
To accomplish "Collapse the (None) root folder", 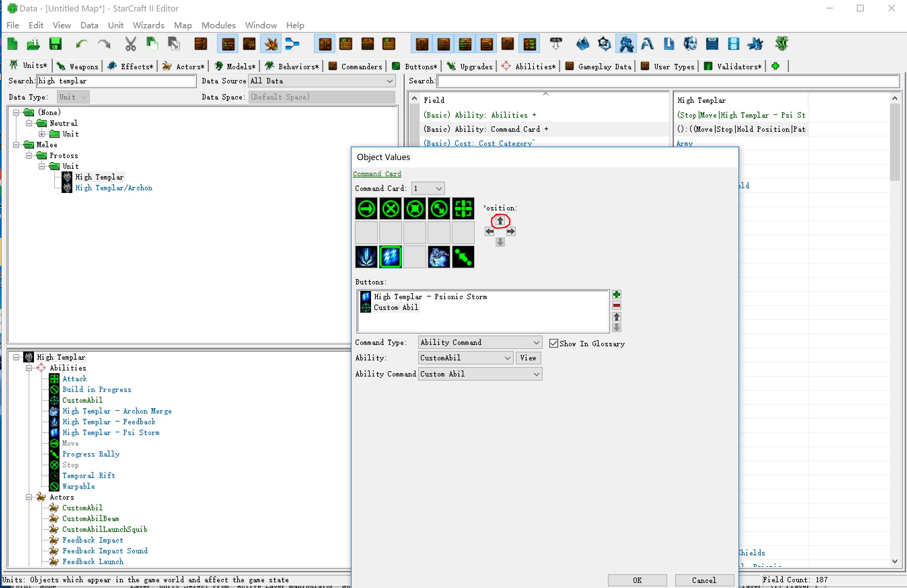I will pos(16,112).
